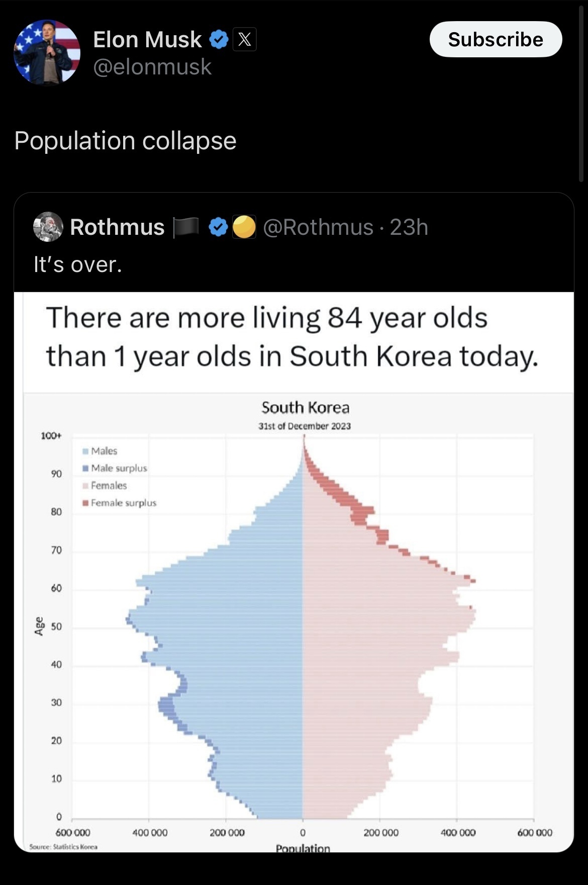Subscribe to Elon Musk
588x885 pixels.
(x=496, y=39)
